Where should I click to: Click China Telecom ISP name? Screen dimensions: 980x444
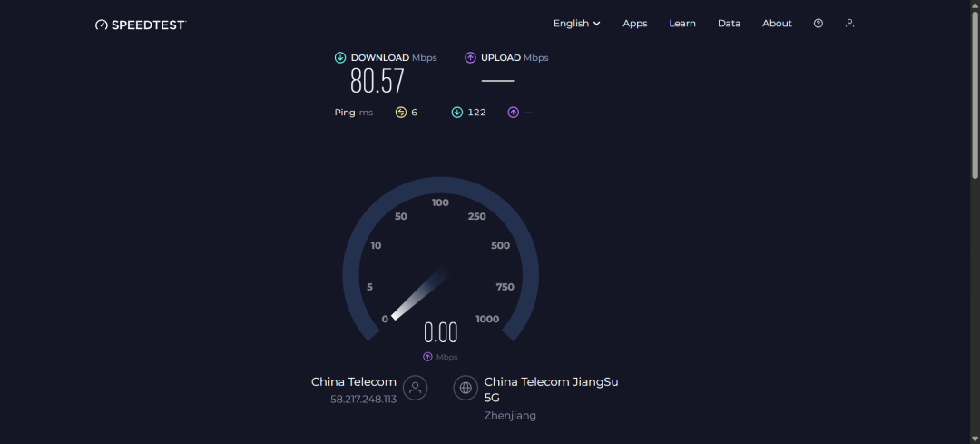coord(354,382)
